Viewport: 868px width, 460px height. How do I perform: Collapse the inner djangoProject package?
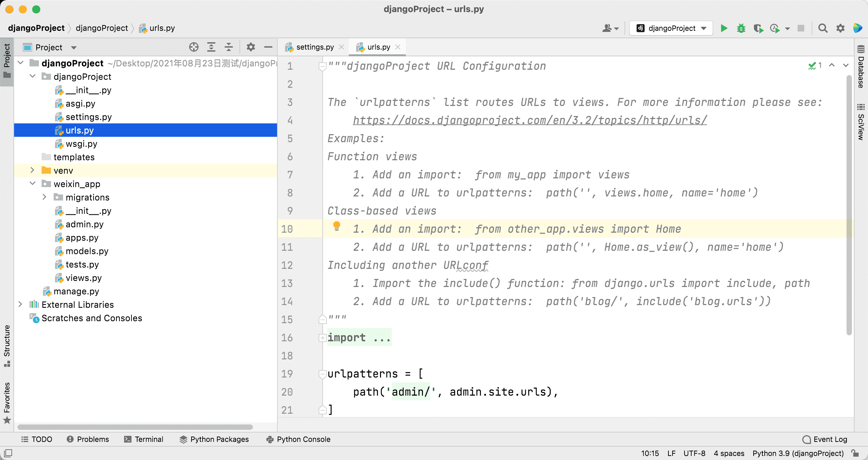click(x=33, y=76)
